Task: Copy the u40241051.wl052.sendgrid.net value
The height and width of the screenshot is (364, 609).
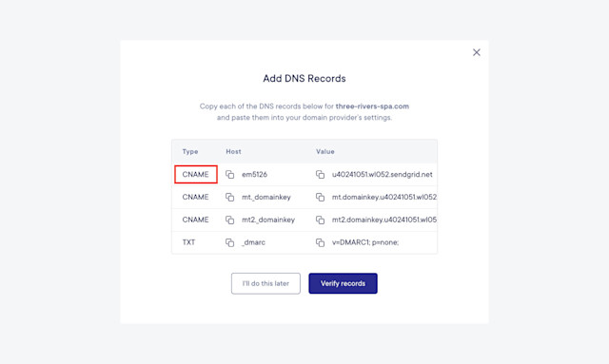Action: pos(320,175)
